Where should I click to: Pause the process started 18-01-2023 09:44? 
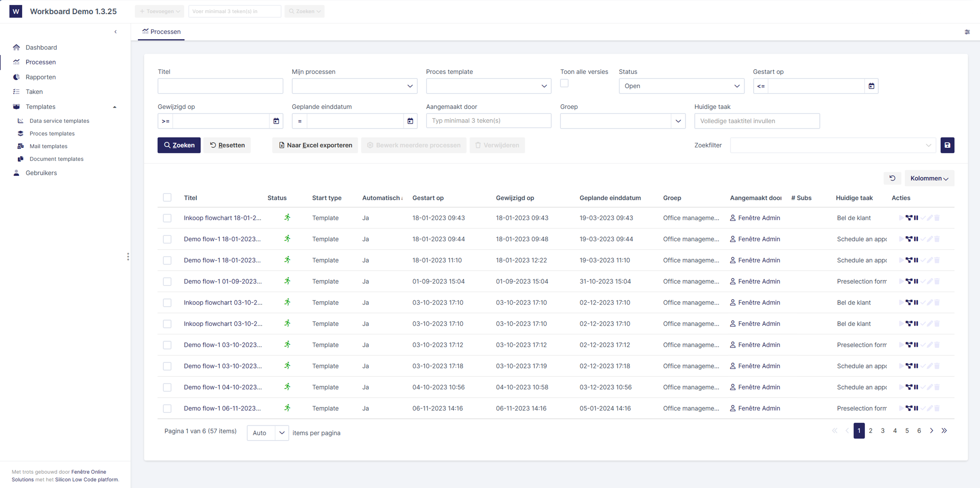tap(916, 239)
